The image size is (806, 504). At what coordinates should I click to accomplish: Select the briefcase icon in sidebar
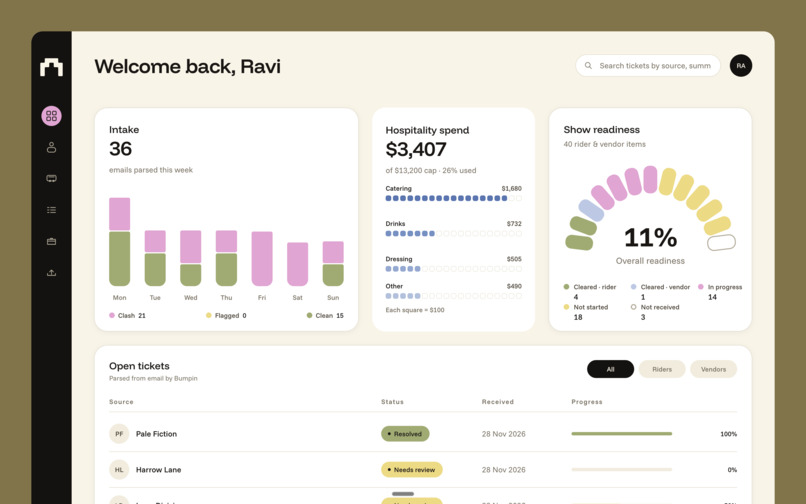[x=51, y=241]
